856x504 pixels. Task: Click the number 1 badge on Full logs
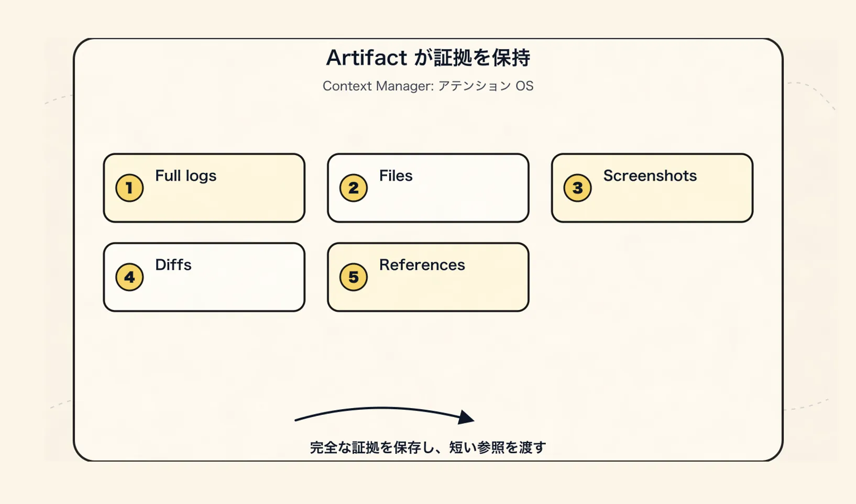[129, 188]
